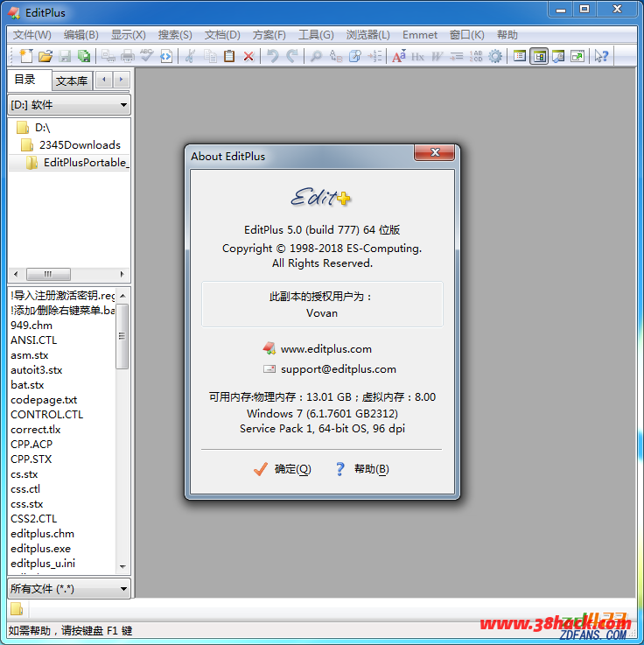
Task: Click the folder tree scroll-right arrow
Action: 122,274
